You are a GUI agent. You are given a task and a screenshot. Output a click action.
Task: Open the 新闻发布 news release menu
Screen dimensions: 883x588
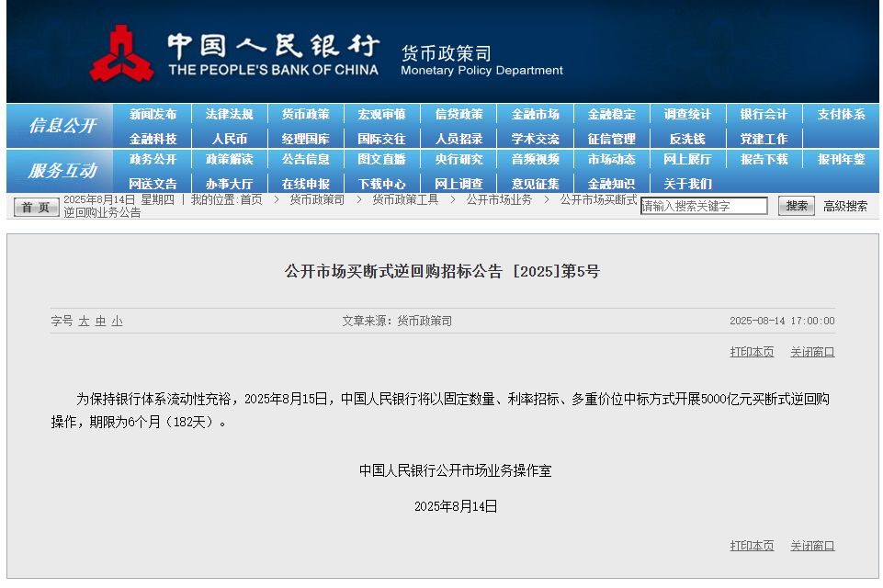click(x=153, y=112)
